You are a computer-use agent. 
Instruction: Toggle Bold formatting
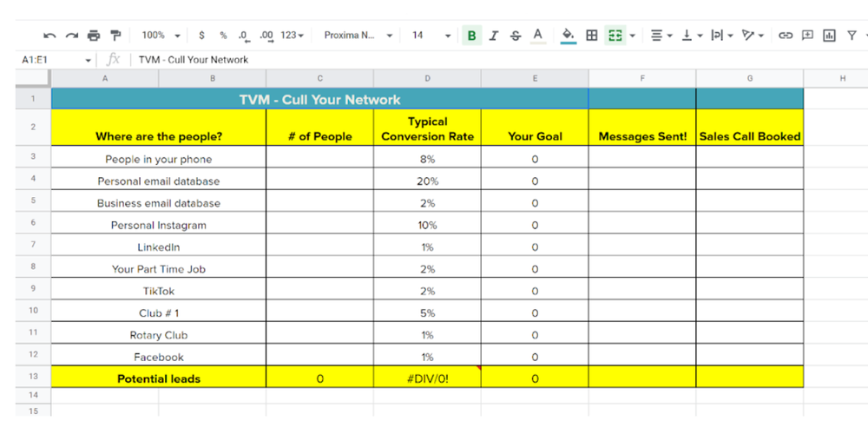(x=471, y=36)
